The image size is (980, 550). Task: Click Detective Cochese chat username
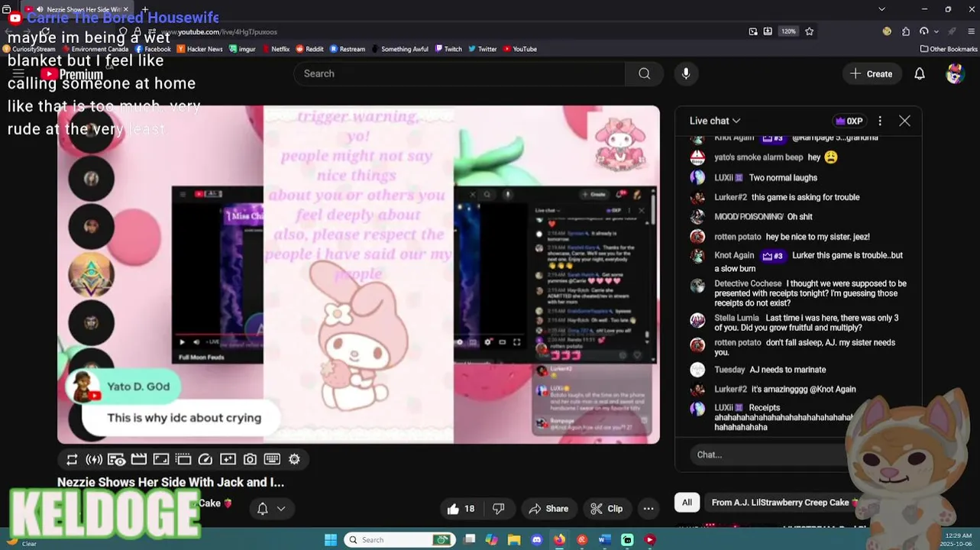[748, 283]
